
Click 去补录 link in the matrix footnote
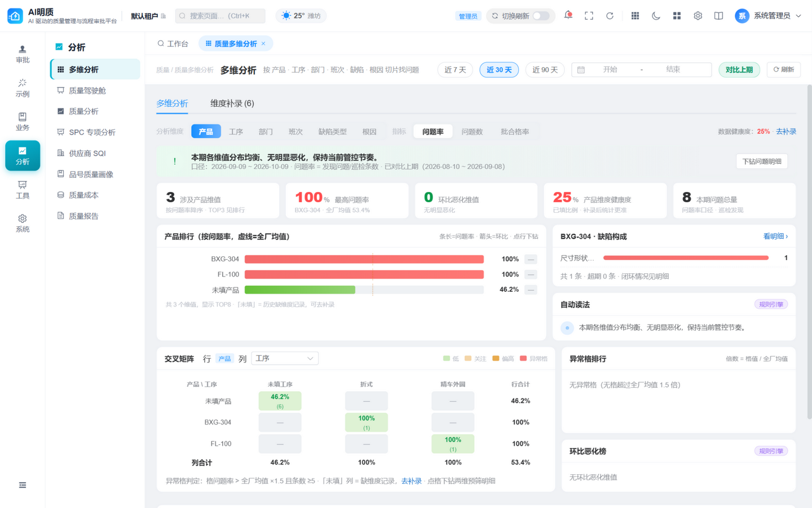click(411, 481)
